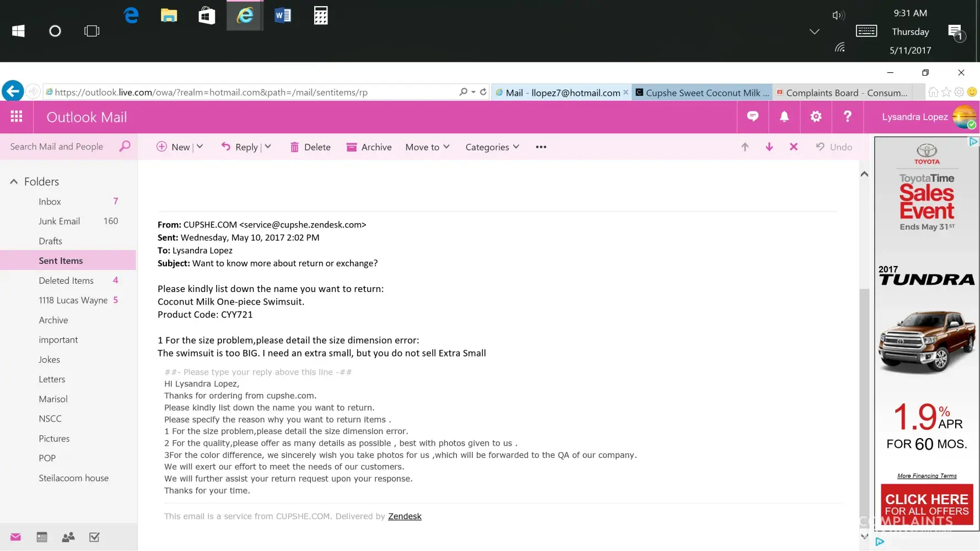
Task: Switch to the Cupshe Sweet Coconut Milk tab
Action: coord(702,93)
